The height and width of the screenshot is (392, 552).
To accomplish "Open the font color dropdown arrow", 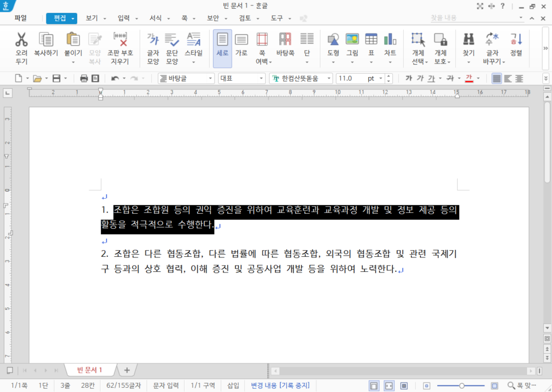I will point(478,79).
